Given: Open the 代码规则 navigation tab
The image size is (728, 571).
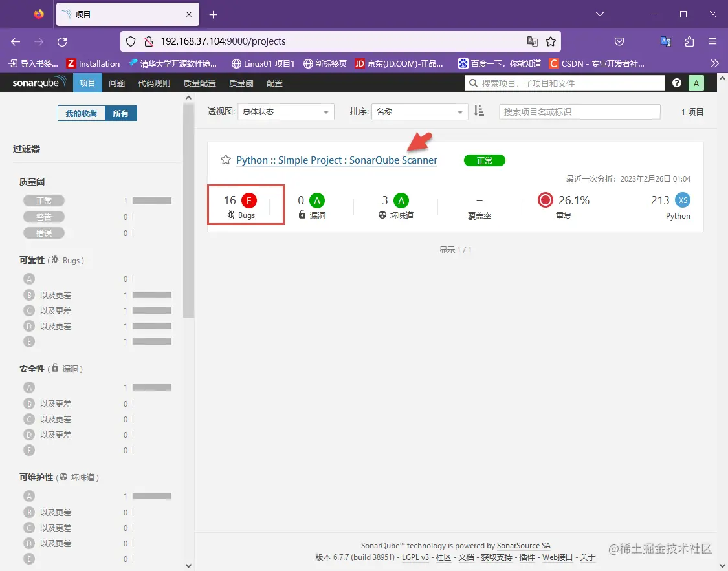Looking at the screenshot, I should [154, 83].
